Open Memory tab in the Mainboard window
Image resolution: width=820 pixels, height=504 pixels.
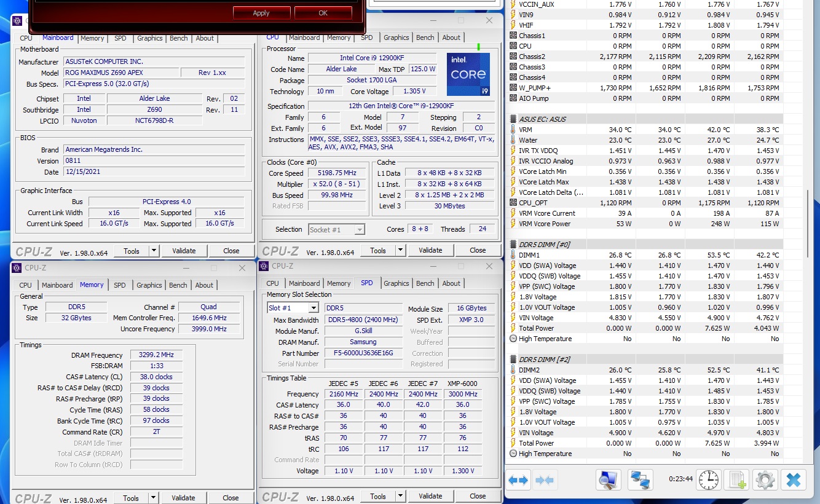tap(92, 38)
